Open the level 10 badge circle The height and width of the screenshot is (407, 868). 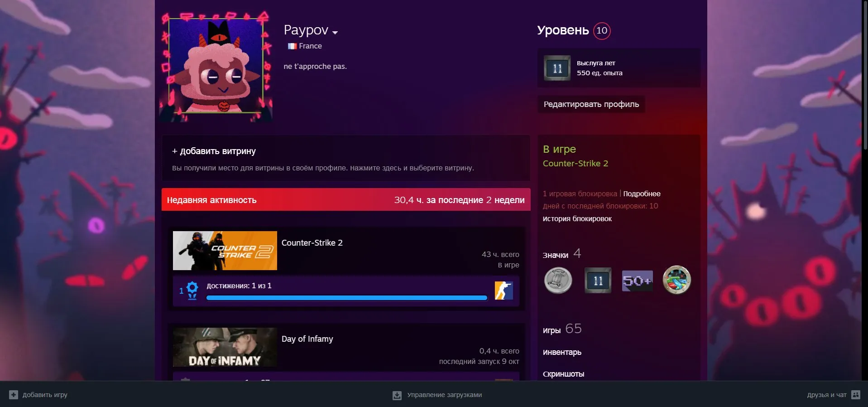pos(602,31)
